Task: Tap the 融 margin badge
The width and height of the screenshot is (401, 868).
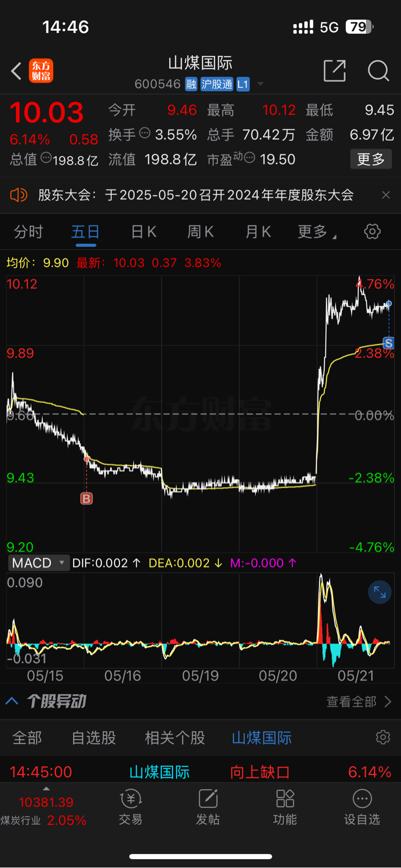Action: pyautogui.click(x=191, y=84)
